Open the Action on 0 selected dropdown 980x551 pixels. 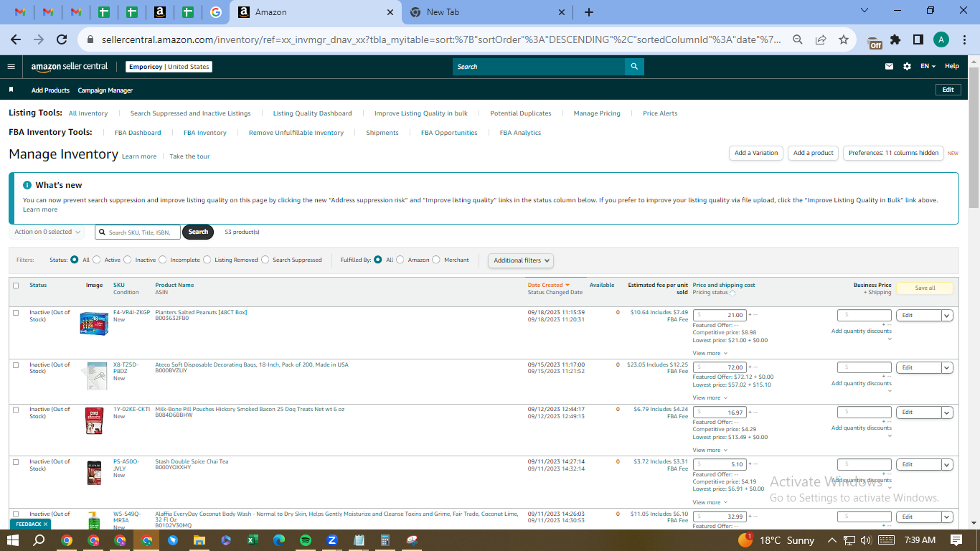pyautogui.click(x=47, y=232)
